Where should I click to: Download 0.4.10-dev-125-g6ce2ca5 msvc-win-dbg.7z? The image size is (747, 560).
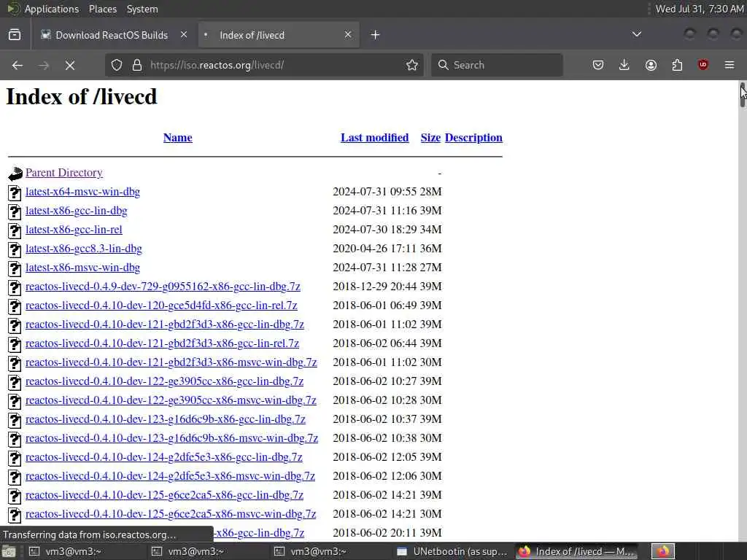click(171, 515)
